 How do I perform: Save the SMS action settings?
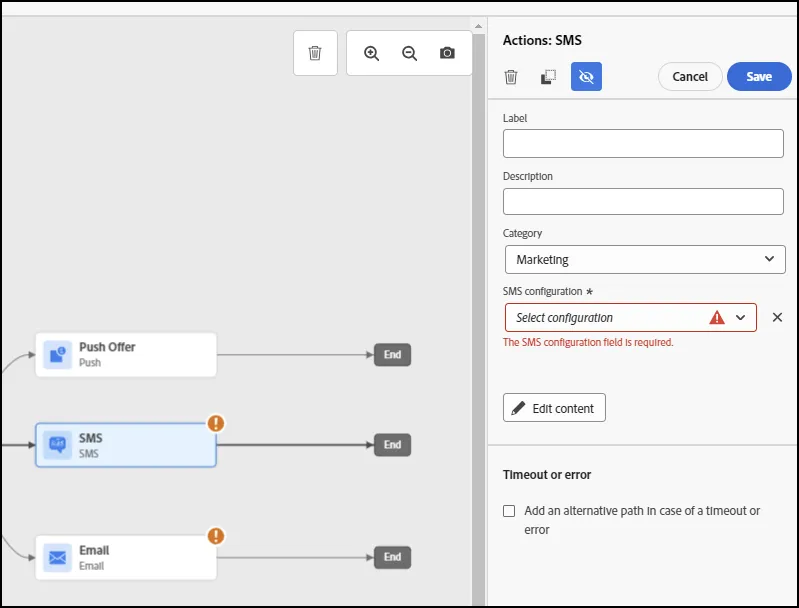759,76
